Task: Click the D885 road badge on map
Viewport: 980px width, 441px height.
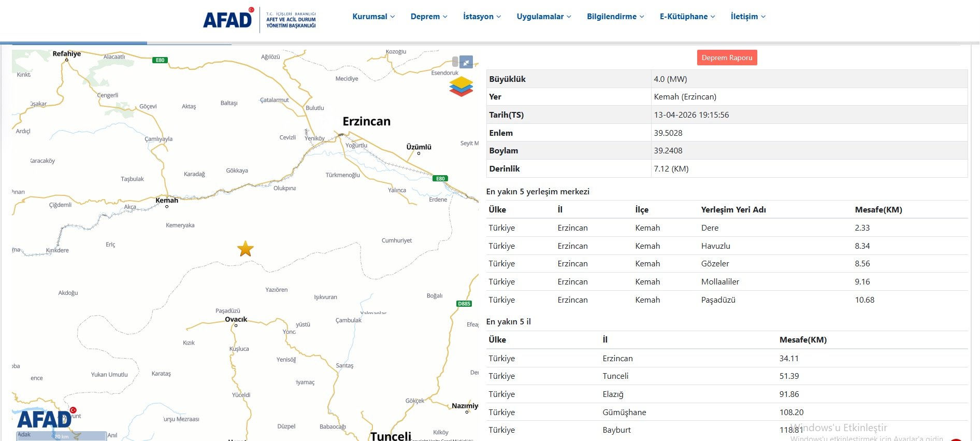Action: pyautogui.click(x=464, y=304)
